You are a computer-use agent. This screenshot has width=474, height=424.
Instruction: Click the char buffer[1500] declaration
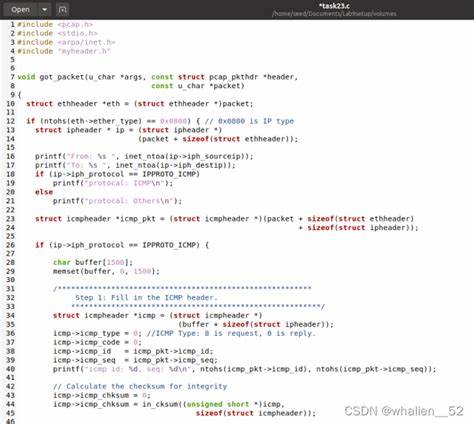coord(93,263)
